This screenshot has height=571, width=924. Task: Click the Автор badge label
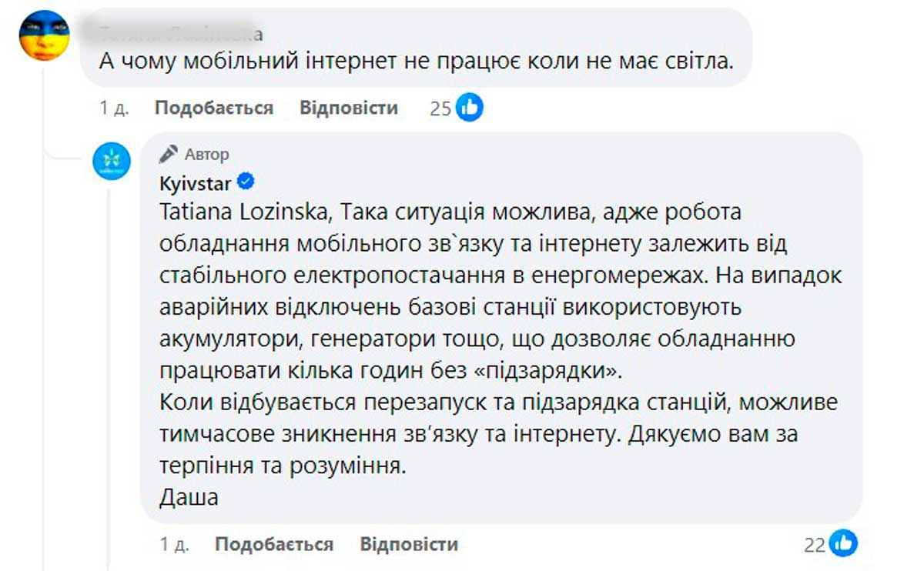point(206,155)
